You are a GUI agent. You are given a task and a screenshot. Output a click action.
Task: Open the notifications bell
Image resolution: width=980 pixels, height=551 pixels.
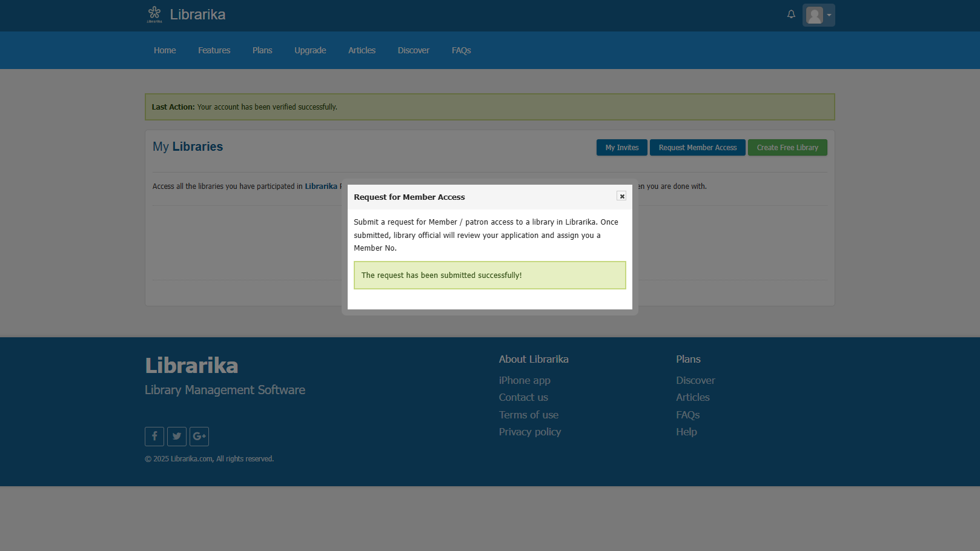tap(791, 15)
